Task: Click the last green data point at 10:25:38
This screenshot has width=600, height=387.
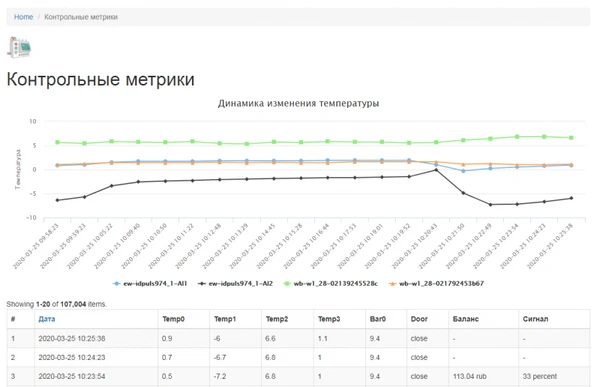Action: (571, 137)
